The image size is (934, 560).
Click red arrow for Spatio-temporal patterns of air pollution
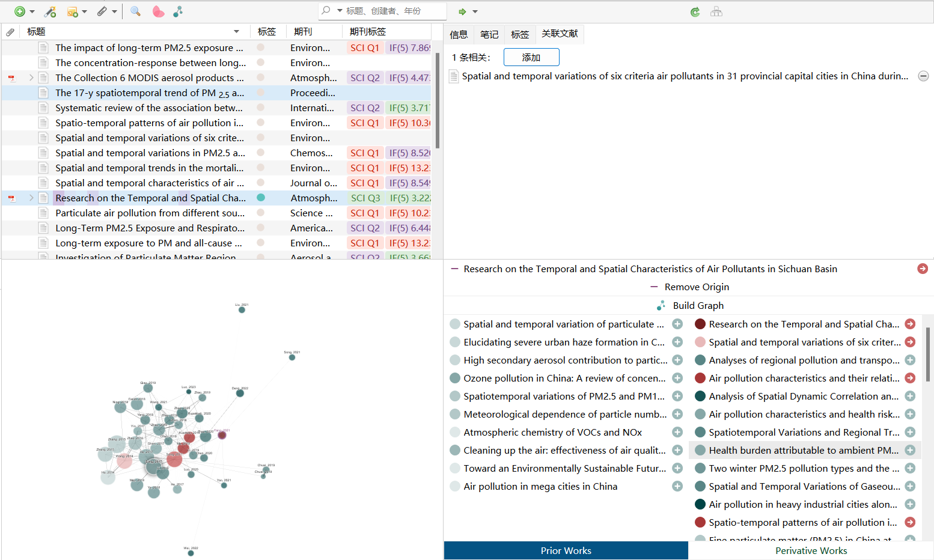[x=910, y=522]
